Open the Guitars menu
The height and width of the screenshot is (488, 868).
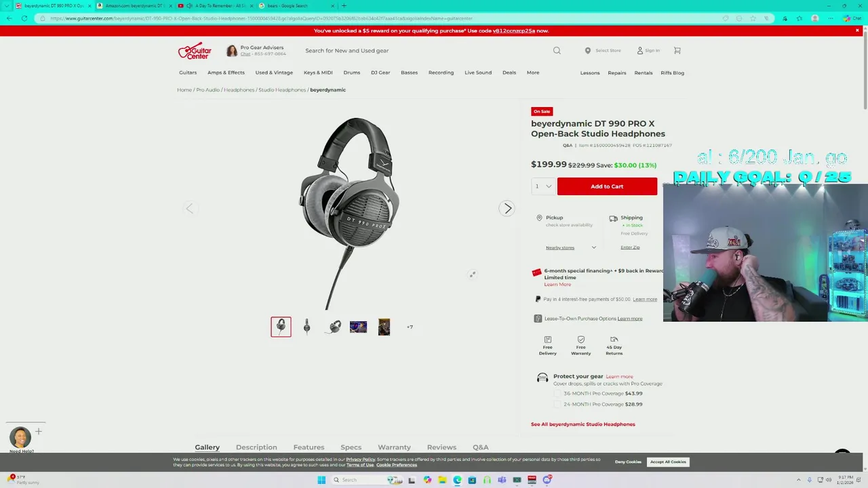coord(188,73)
